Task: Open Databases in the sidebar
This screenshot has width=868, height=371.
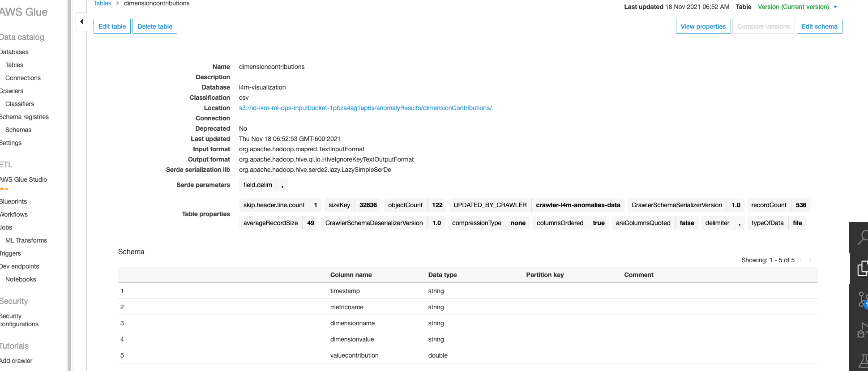Action: tap(14, 52)
